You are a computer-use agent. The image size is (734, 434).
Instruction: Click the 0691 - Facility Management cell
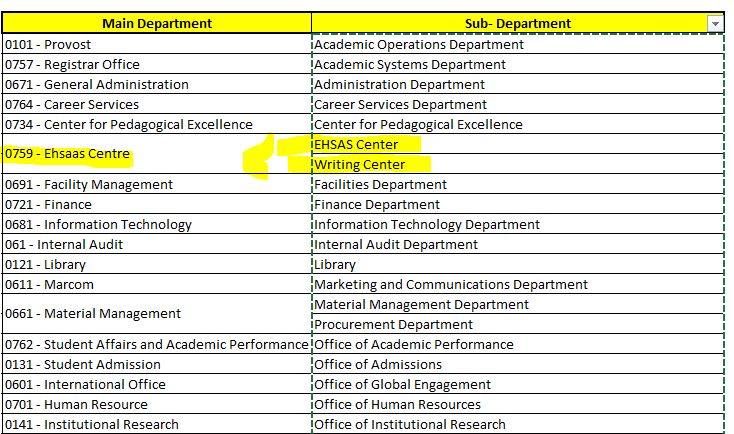point(157,184)
